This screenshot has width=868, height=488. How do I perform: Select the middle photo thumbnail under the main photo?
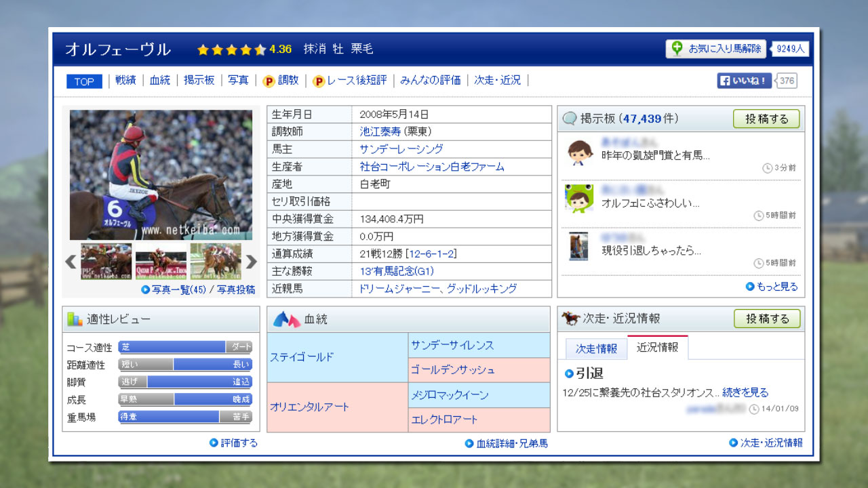point(161,262)
